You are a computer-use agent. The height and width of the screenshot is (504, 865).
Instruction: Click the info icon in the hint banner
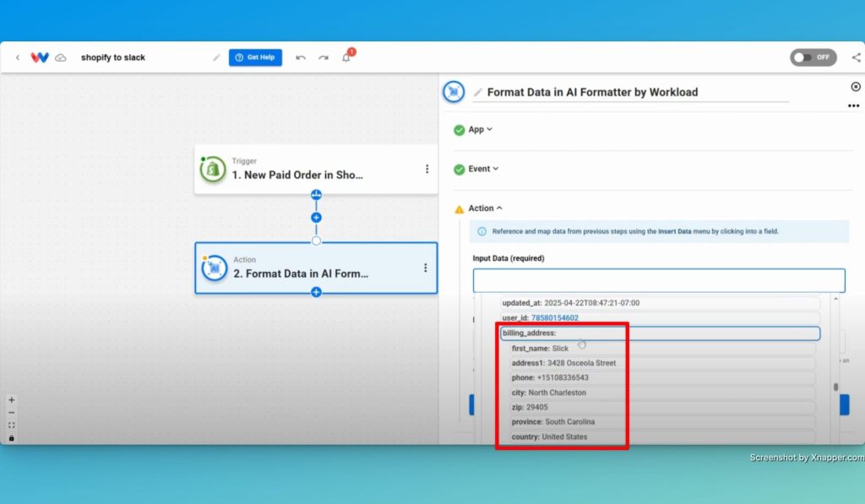481,231
